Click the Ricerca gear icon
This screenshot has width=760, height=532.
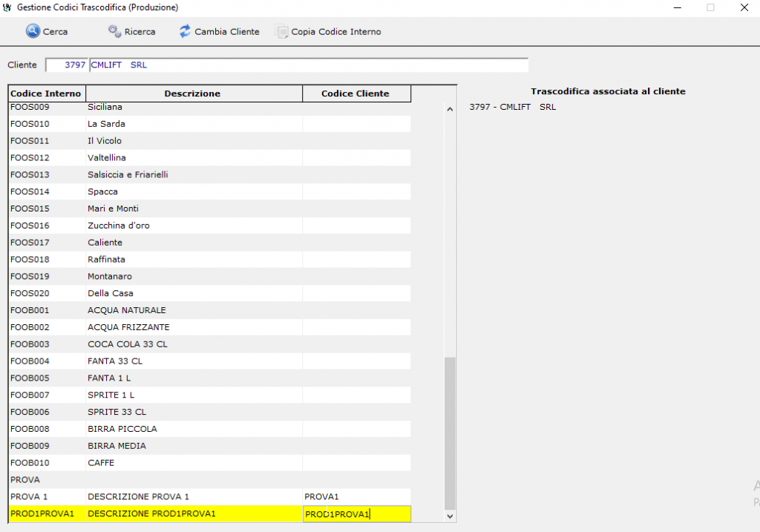(114, 31)
